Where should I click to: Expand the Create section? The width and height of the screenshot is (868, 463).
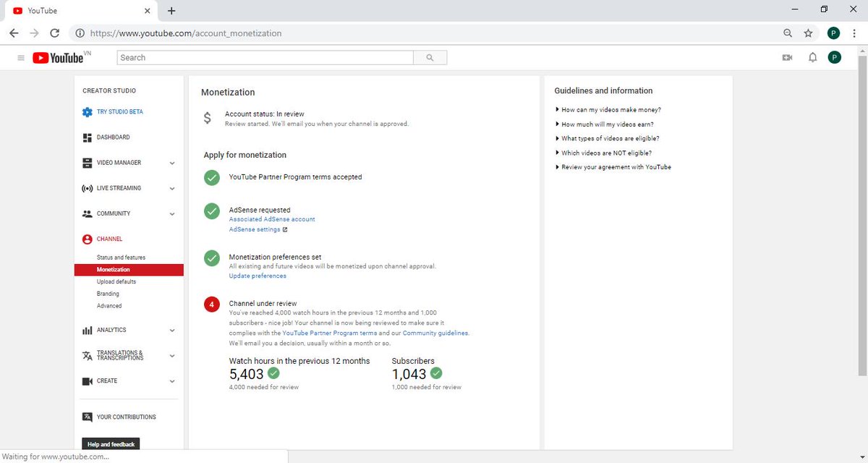coord(172,381)
